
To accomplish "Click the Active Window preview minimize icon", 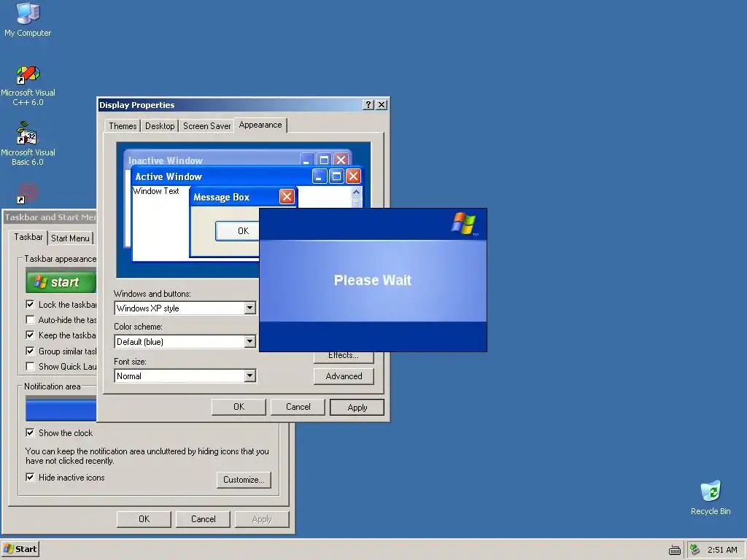I will click(x=320, y=176).
